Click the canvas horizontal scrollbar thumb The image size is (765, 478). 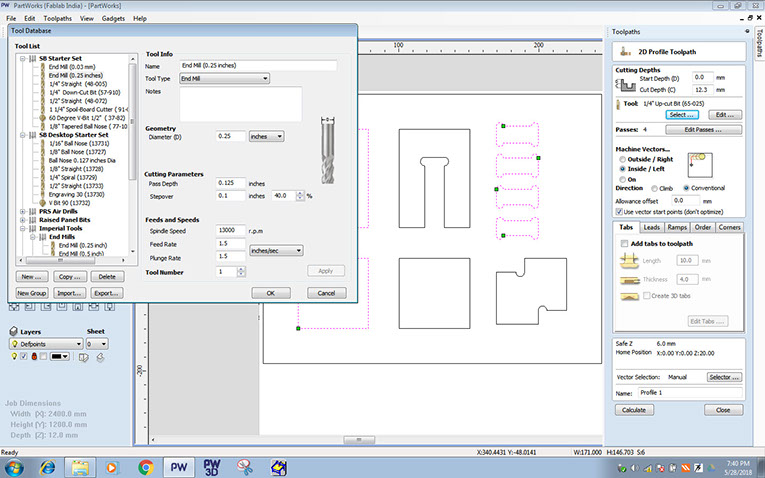click(359, 439)
